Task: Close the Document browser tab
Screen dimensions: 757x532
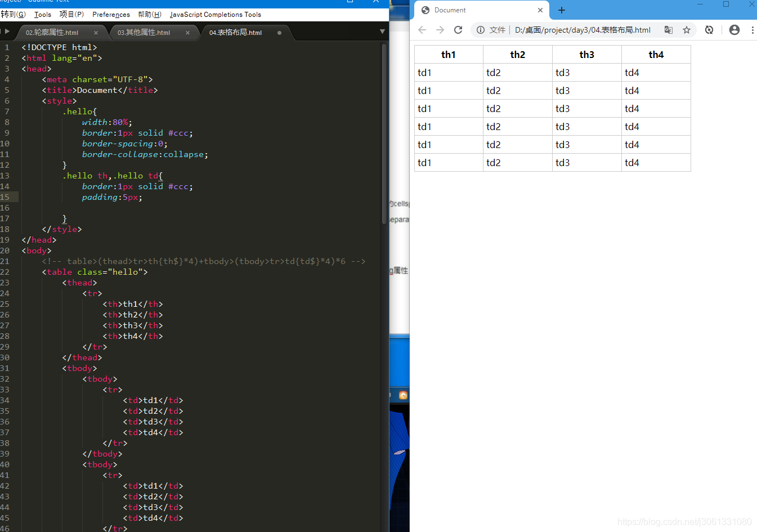Action: tap(540, 10)
